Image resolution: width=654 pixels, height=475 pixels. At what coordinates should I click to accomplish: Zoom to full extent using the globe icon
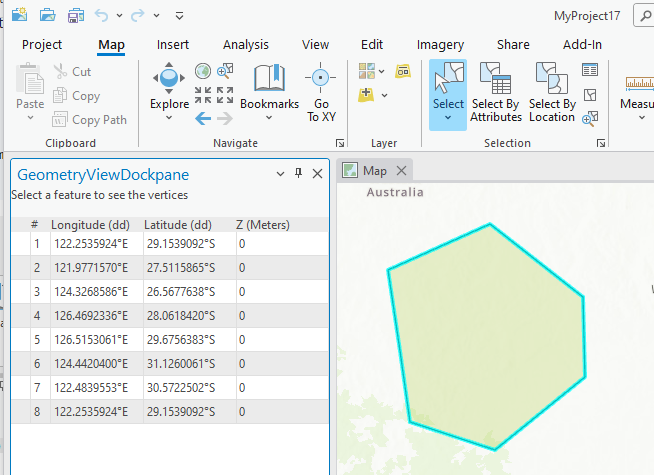click(203, 71)
